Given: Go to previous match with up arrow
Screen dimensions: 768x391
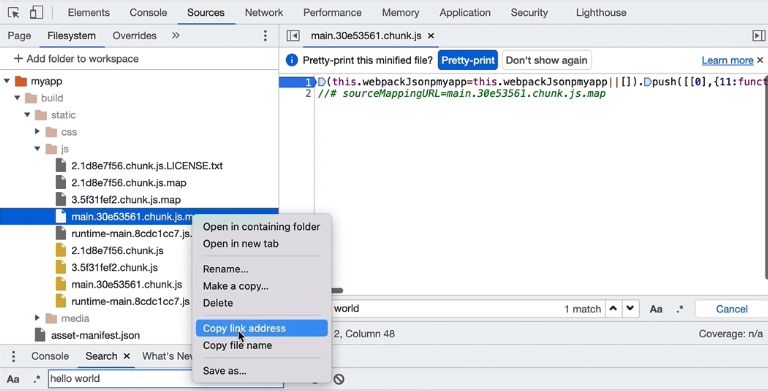Looking at the screenshot, I should tap(613, 309).
